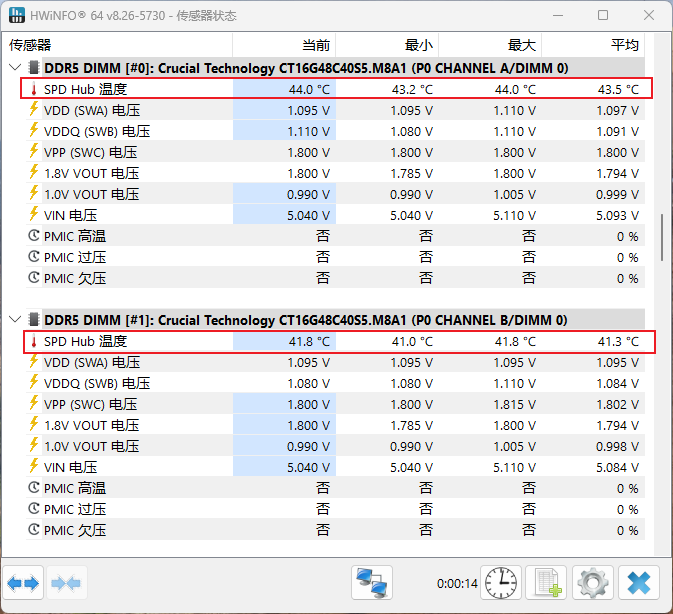Click the vertical scrollbar thumb
The height and width of the screenshot is (614, 673).
(x=661, y=237)
